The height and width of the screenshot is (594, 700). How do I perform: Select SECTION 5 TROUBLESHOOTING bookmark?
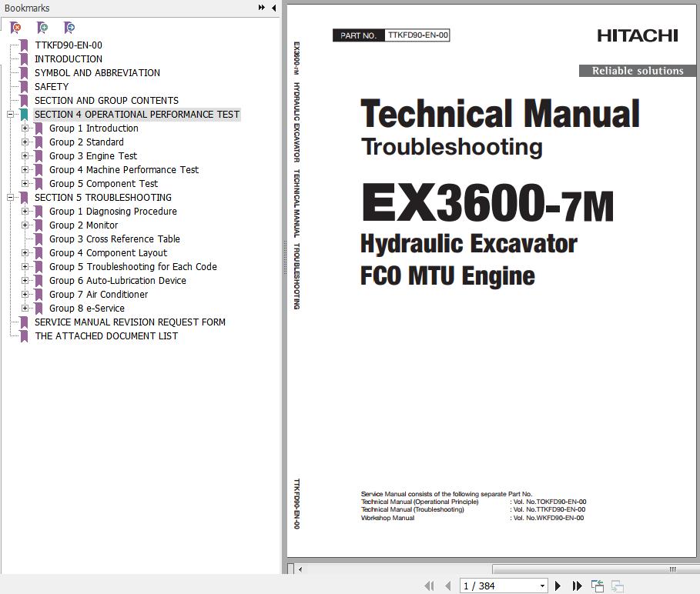point(103,197)
